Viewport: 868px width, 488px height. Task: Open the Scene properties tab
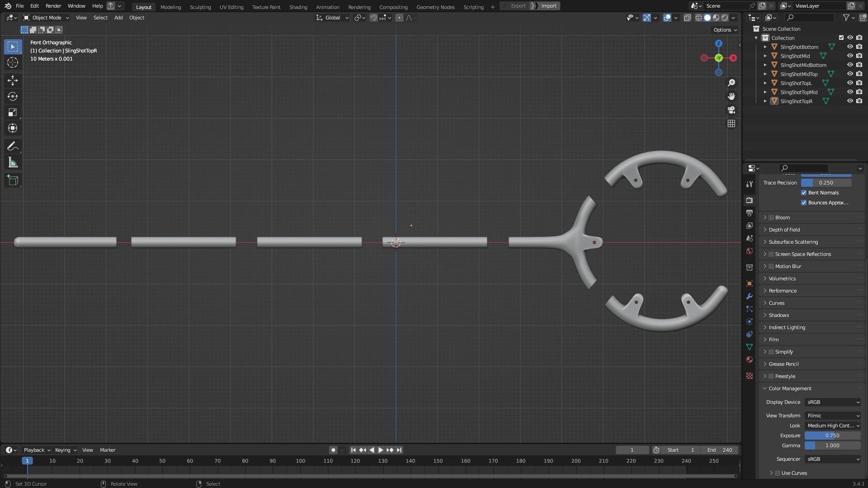(749, 238)
